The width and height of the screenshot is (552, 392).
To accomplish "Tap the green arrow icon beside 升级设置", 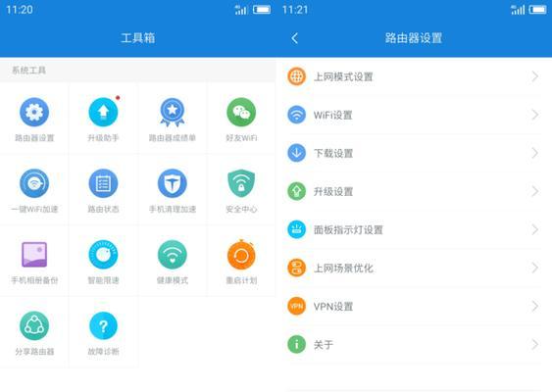I will click(296, 191).
